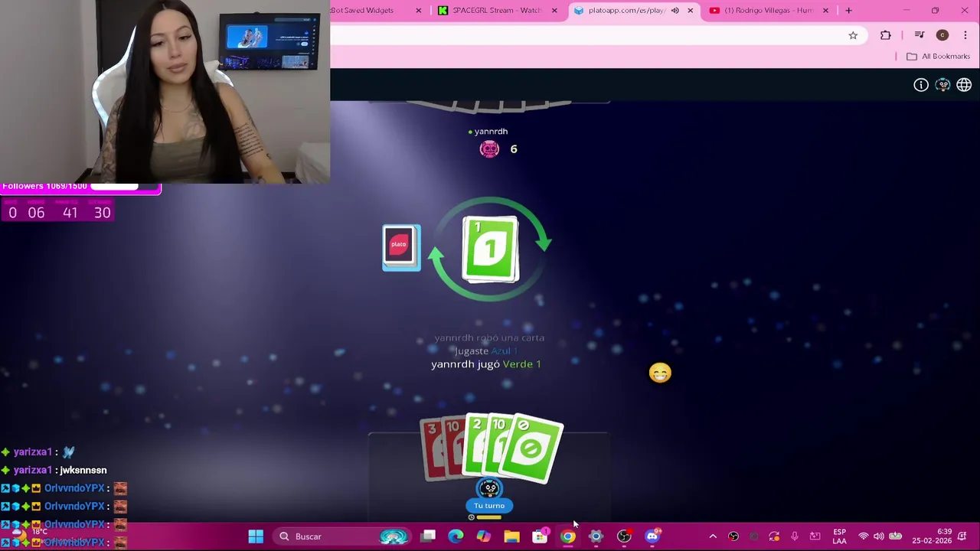Viewport: 980px width, 551px height.
Task: Open OBS Studio from taskbar
Action: (624, 536)
